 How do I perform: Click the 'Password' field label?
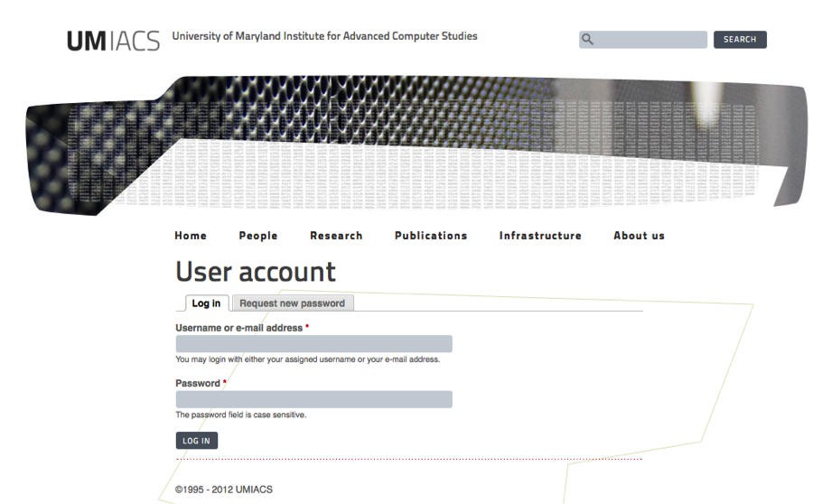coord(198,383)
